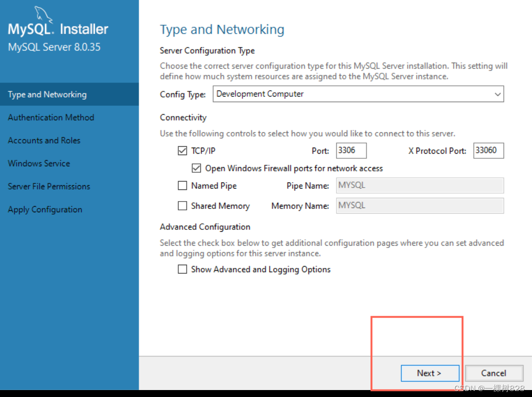Image resolution: width=532 pixels, height=397 pixels.
Task: Click the Config Type label
Action: (183, 95)
